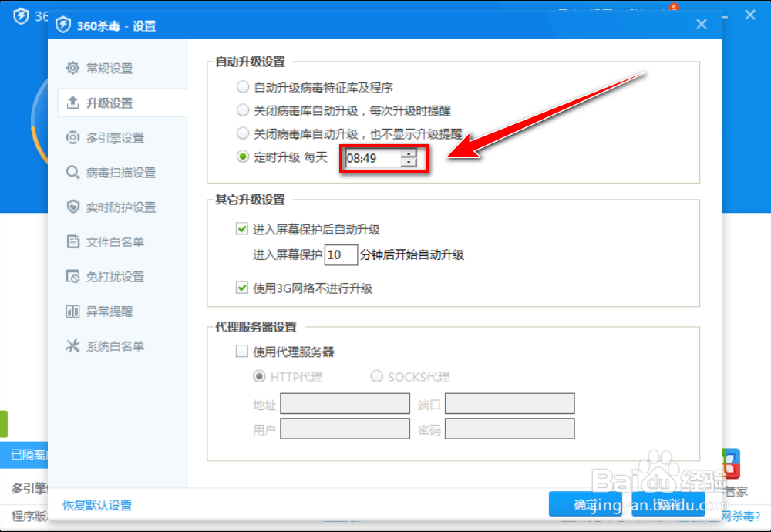Click the screensaver minutes field showing 10
The image size is (771, 532).
(341, 254)
